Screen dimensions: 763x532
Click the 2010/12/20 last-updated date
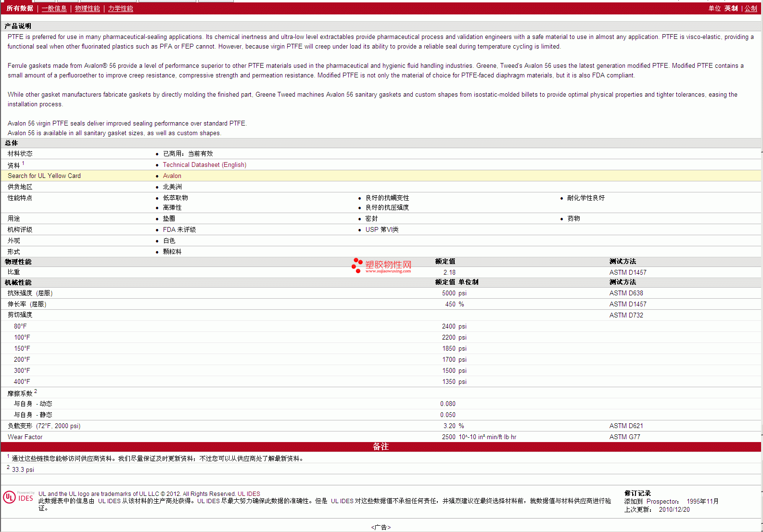point(674,509)
